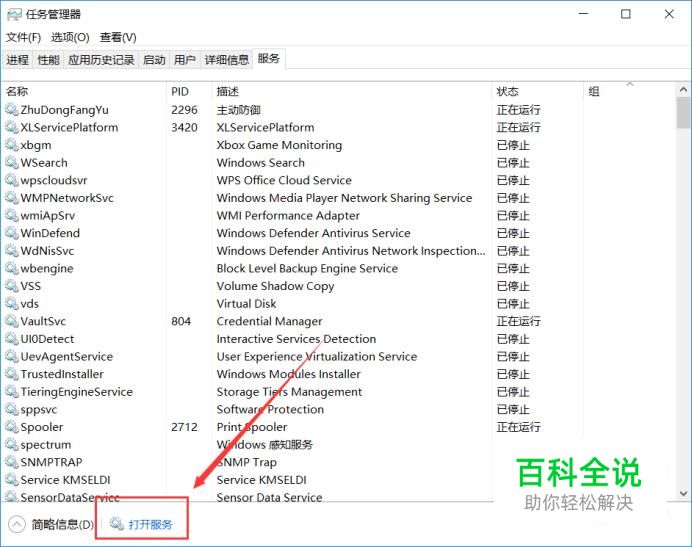Click PID value 2712

point(184,427)
